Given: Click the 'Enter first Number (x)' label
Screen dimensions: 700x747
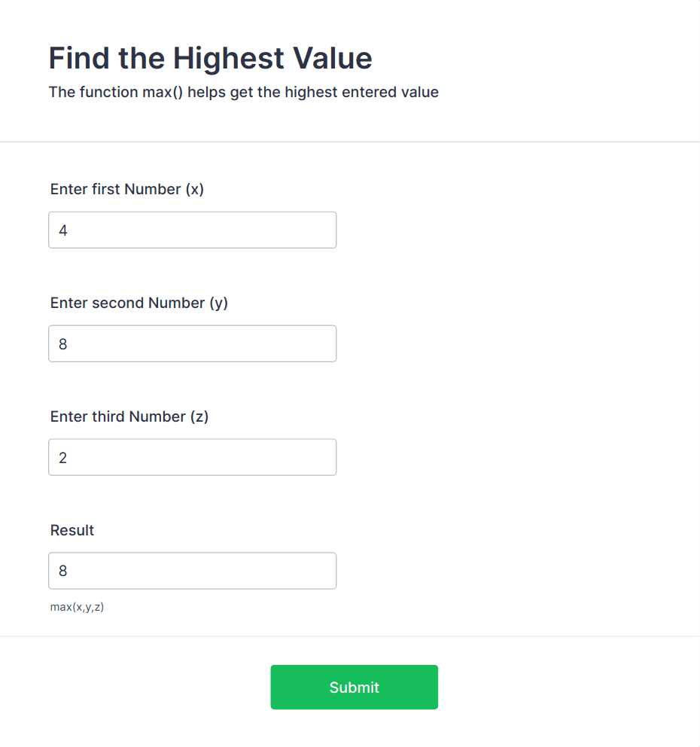Looking at the screenshot, I should tap(127, 189).
